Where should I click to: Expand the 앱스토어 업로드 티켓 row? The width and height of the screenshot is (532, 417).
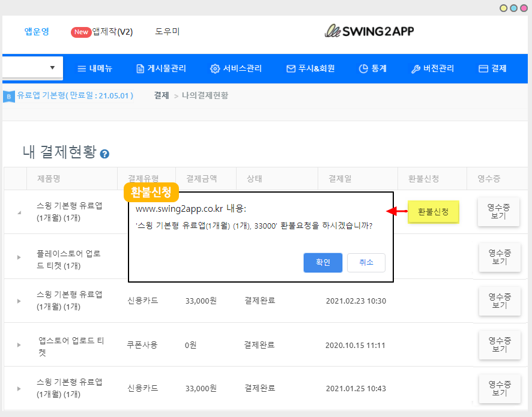pyautogui.click(x=19, y=345)
